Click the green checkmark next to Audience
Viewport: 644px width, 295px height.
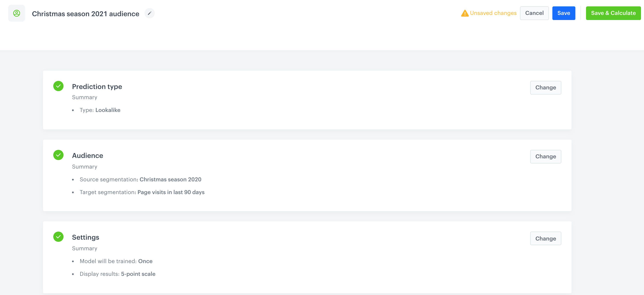click(58, 155)
